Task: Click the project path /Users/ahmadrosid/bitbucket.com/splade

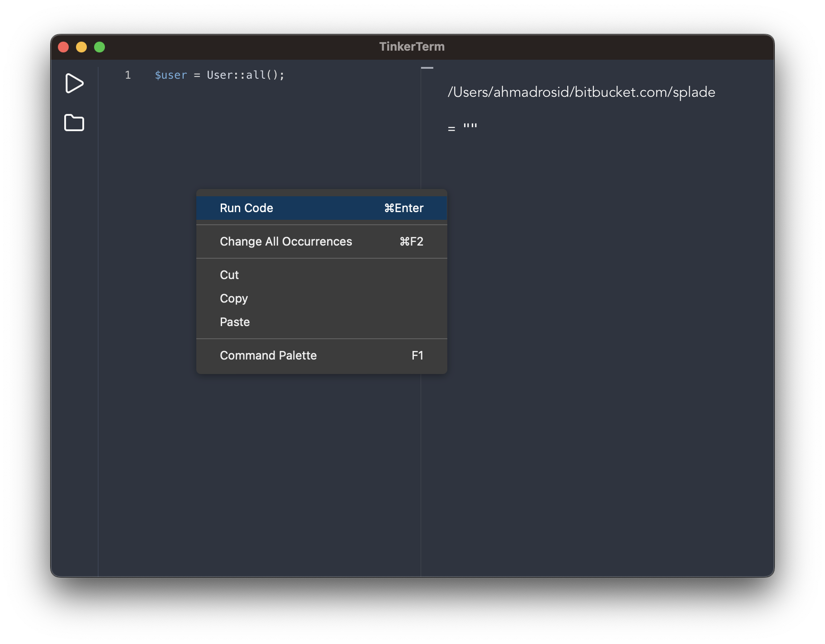Action: 581,92
